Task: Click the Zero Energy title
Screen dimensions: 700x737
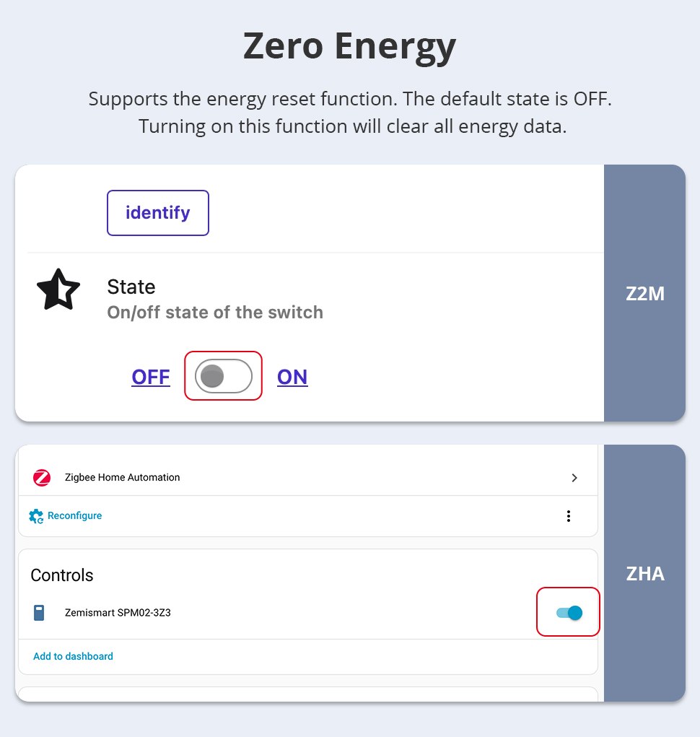Action: tap(349, 46)
